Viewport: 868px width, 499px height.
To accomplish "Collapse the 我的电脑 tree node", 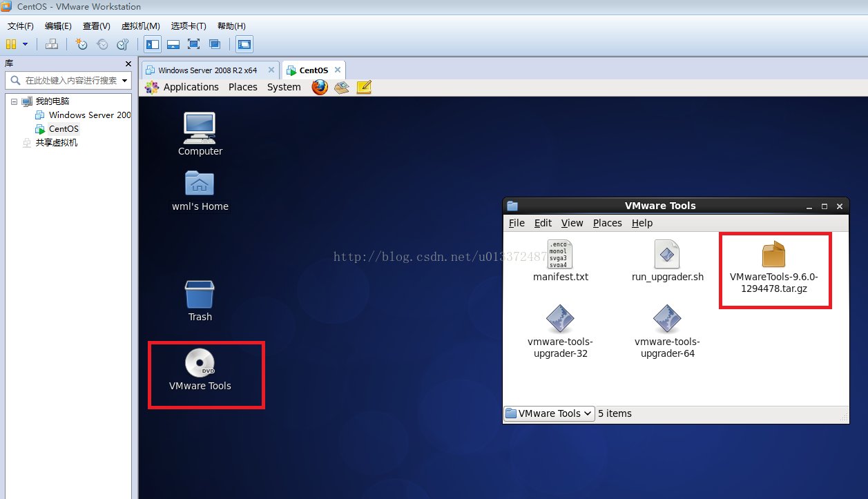I will 13,101.
